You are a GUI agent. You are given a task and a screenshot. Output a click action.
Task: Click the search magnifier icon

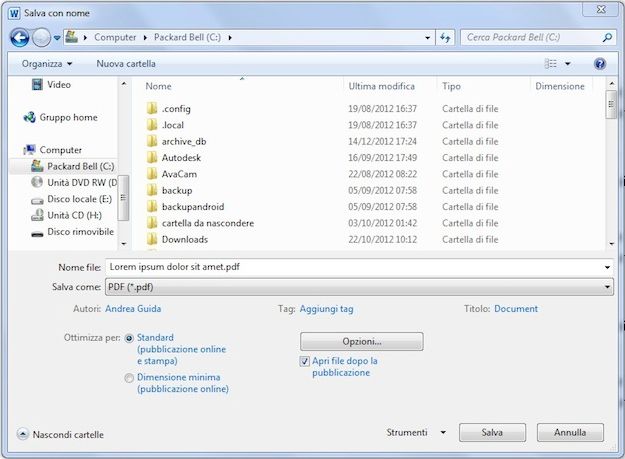point(607,37)
